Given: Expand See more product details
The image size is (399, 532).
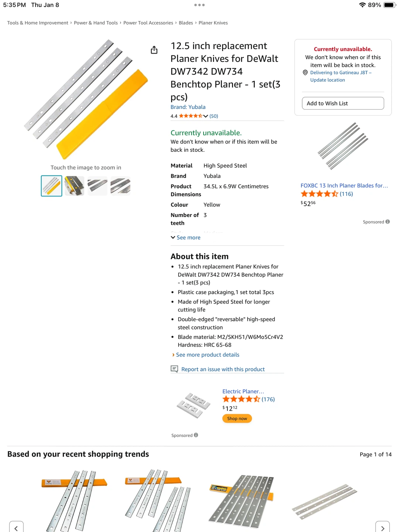Looking at the screenshot, I should (x=207, y=355).
